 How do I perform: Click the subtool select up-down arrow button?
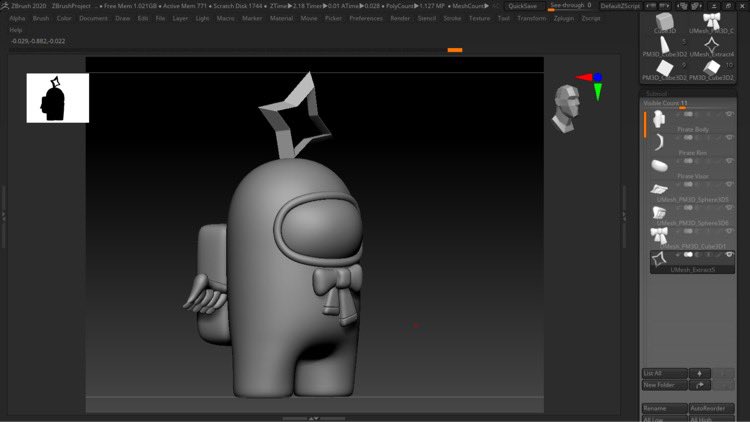[699, 373]
